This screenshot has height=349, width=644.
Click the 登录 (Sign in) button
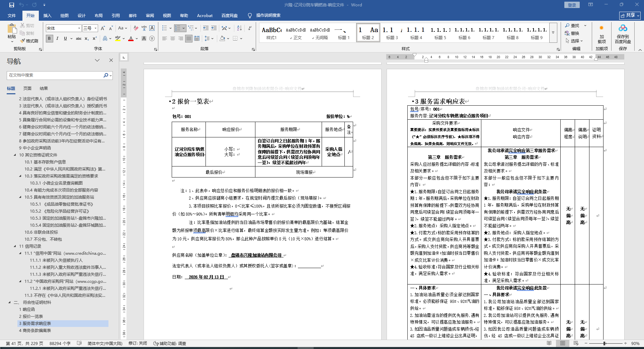[x=572, y=5]
